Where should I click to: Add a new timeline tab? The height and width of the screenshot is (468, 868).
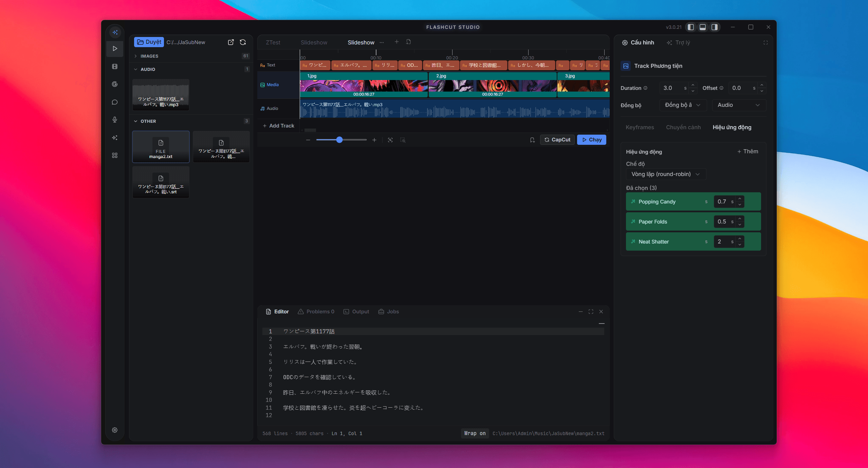click(396, 42)
